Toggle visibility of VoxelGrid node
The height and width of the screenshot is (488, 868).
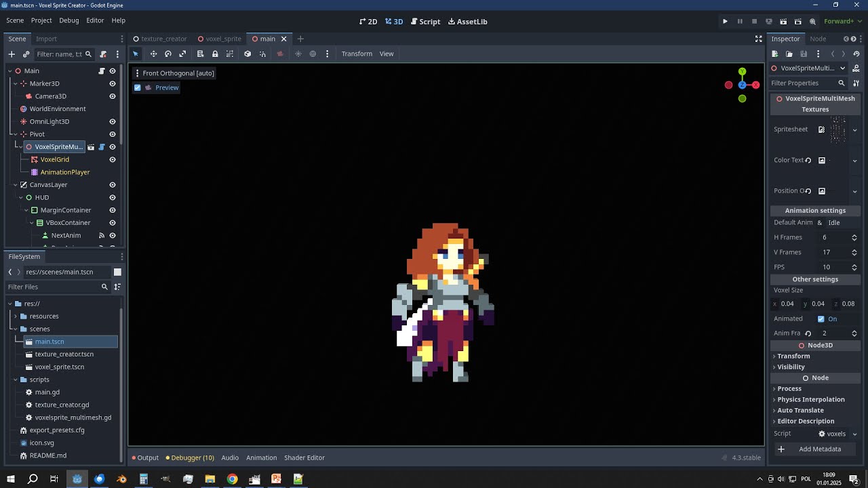(113, 159)
